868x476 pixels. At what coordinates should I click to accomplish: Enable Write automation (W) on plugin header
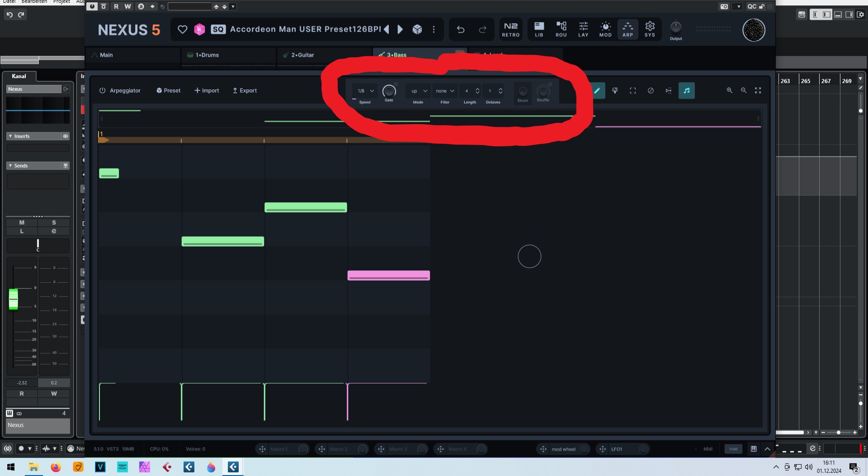[128, 6]
